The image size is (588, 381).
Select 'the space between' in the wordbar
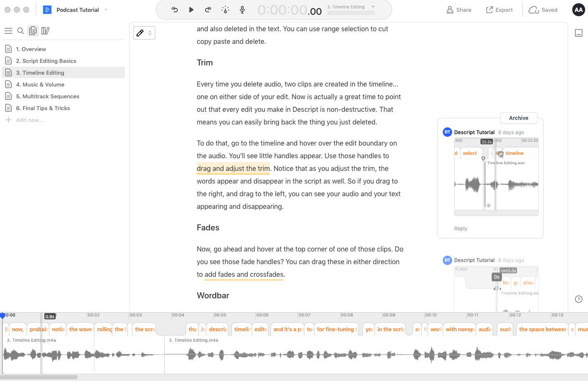click(x=543, y=329)
